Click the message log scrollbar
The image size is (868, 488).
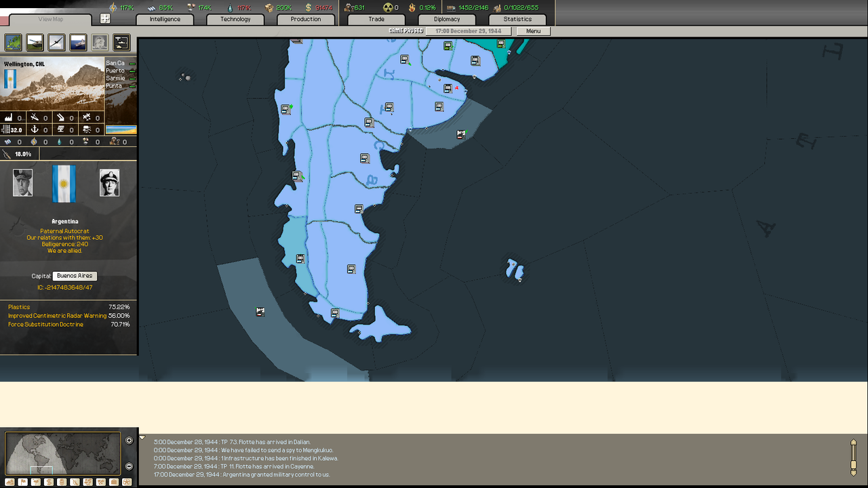coord(854,457)
